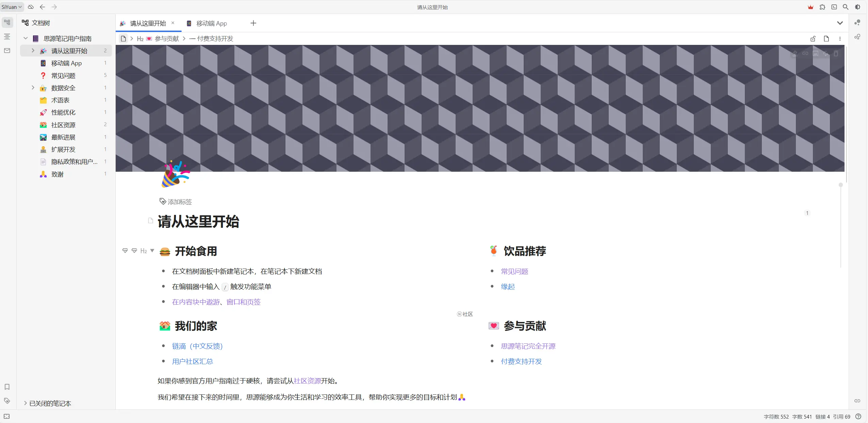Click the 添加标签 button above the title

pos(176,202)
